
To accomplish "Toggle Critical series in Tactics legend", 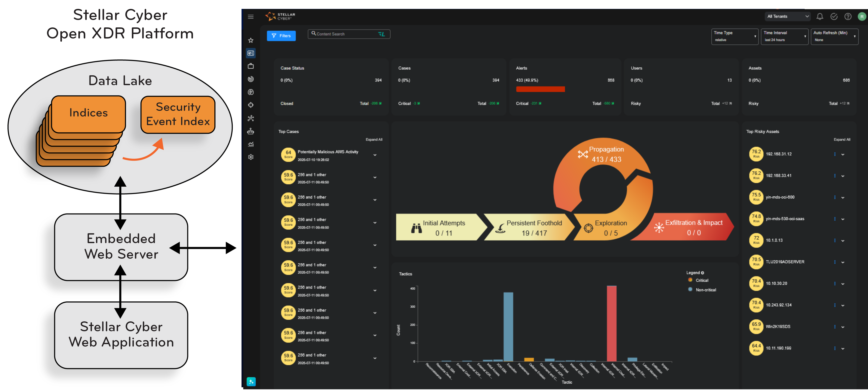I will 702,280.
